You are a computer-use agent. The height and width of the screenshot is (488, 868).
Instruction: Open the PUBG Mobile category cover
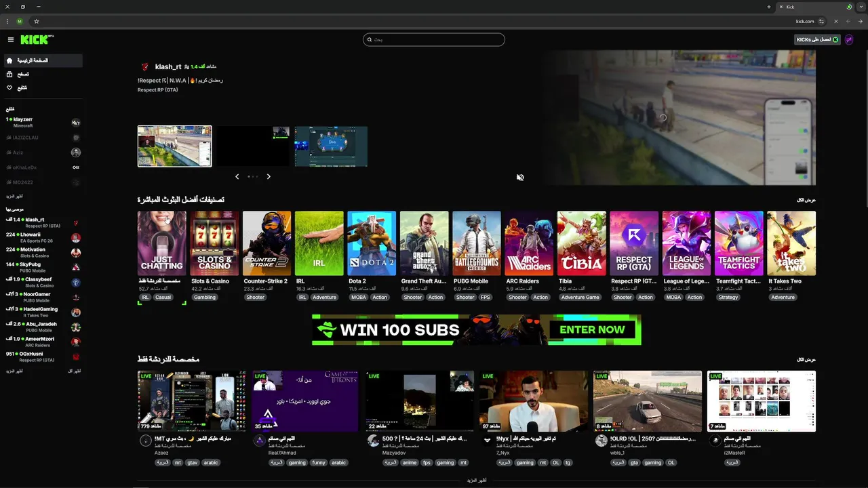pyautogui.click(x=477, y=243)
